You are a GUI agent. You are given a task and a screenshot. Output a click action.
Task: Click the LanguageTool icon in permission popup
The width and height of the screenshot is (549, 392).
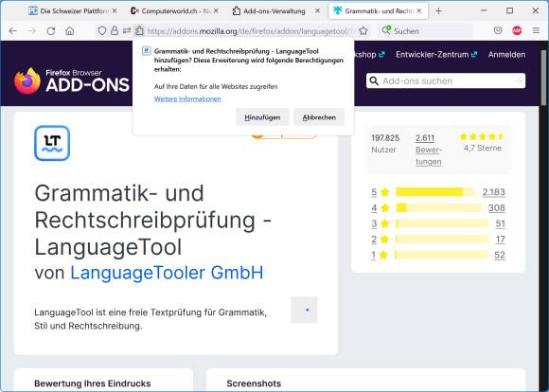tap(147, 51)
